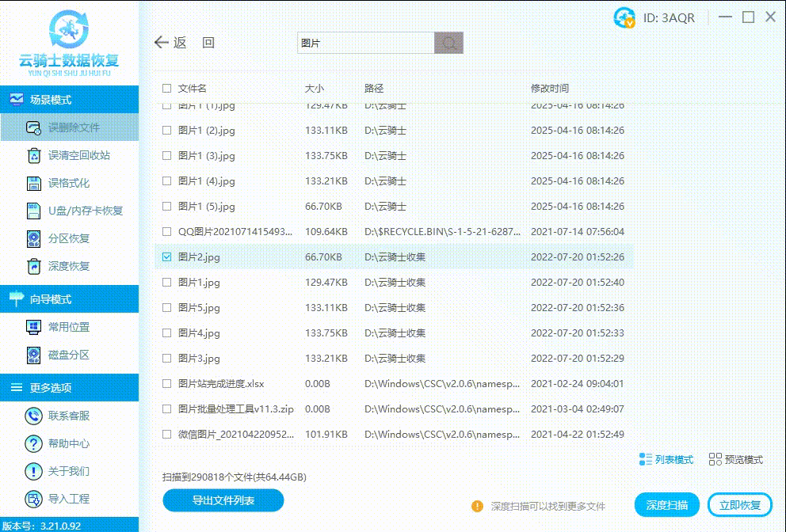This screenshot has width=786, height=532.
Task: Select the 图片4.jpg file name
Action: click(199, 333)
